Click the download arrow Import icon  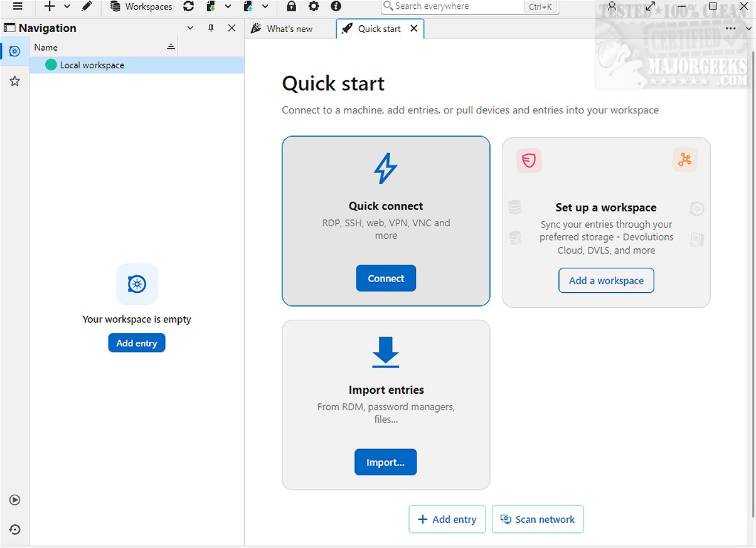pos(386,352)
